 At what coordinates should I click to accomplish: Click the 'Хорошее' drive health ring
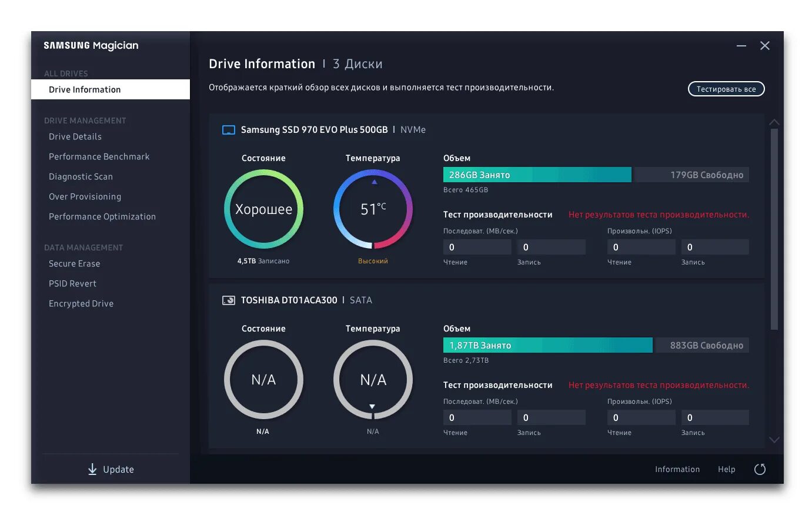[x=263, y=209]
